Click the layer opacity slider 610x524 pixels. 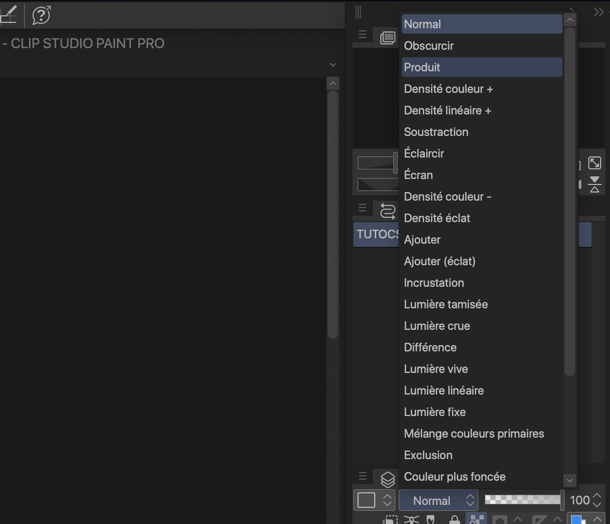click(522, 500)
